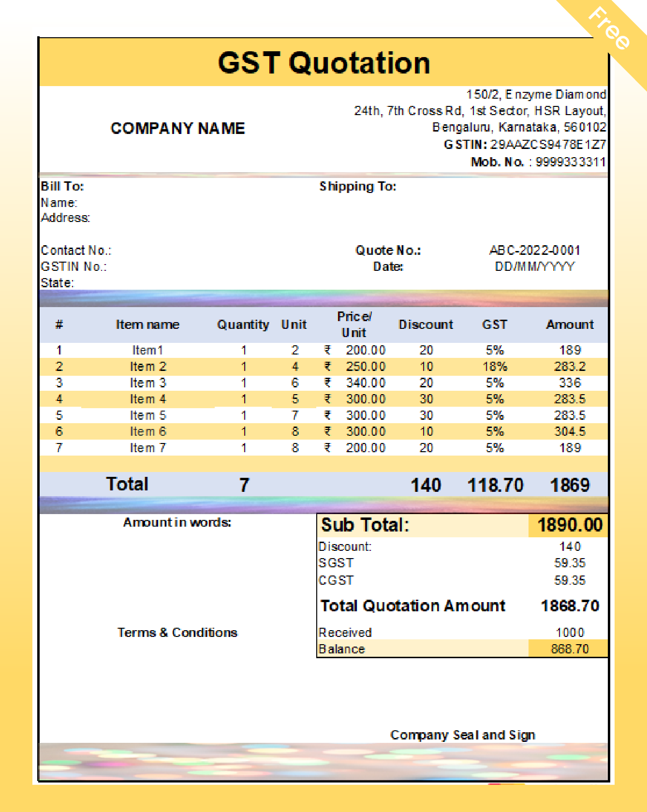
Task: Select the Item 5 name cell
Action: click(147, 415)
